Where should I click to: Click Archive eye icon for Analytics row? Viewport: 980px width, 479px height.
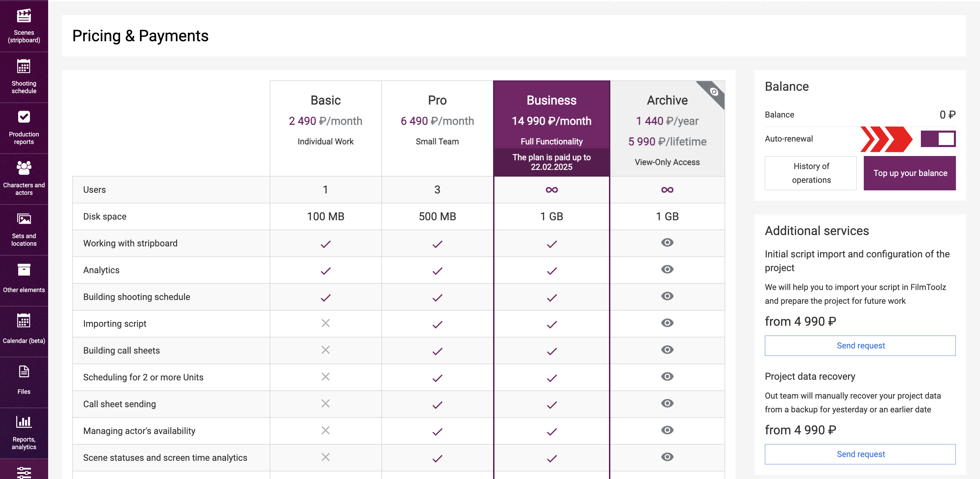pyautogui.click(x=667, y=269)
